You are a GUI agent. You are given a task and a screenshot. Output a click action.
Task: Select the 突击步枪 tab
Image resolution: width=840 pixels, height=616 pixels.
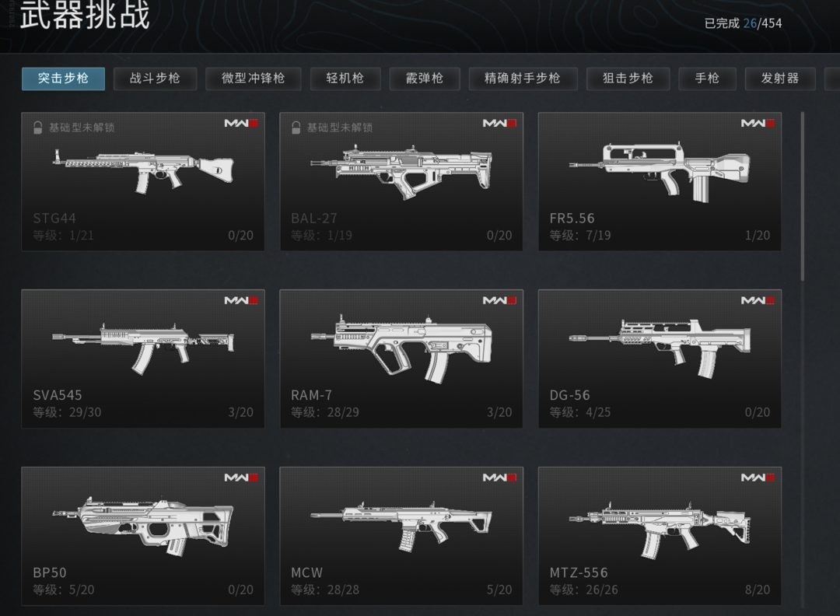click(x=63, y=79)
